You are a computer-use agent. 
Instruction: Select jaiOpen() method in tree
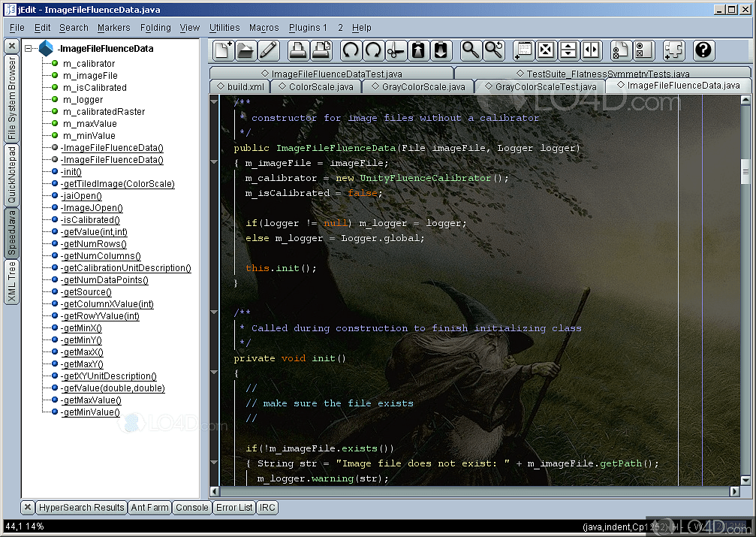pos(82,196)
